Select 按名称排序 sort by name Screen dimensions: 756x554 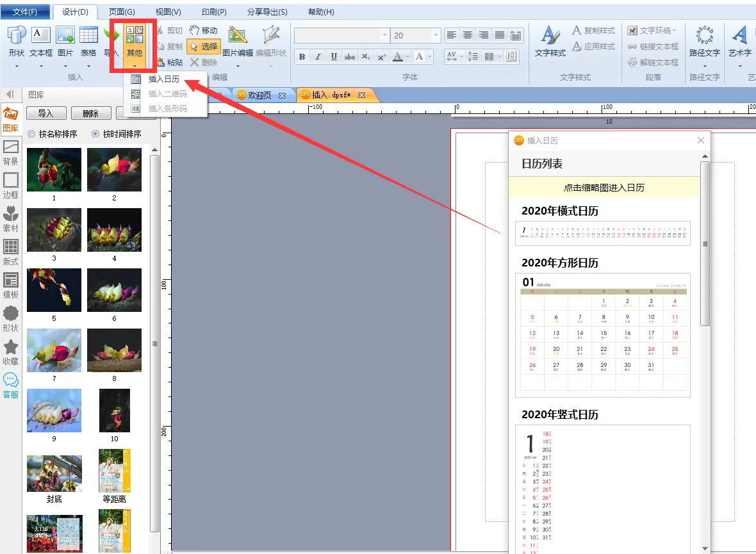53,134
